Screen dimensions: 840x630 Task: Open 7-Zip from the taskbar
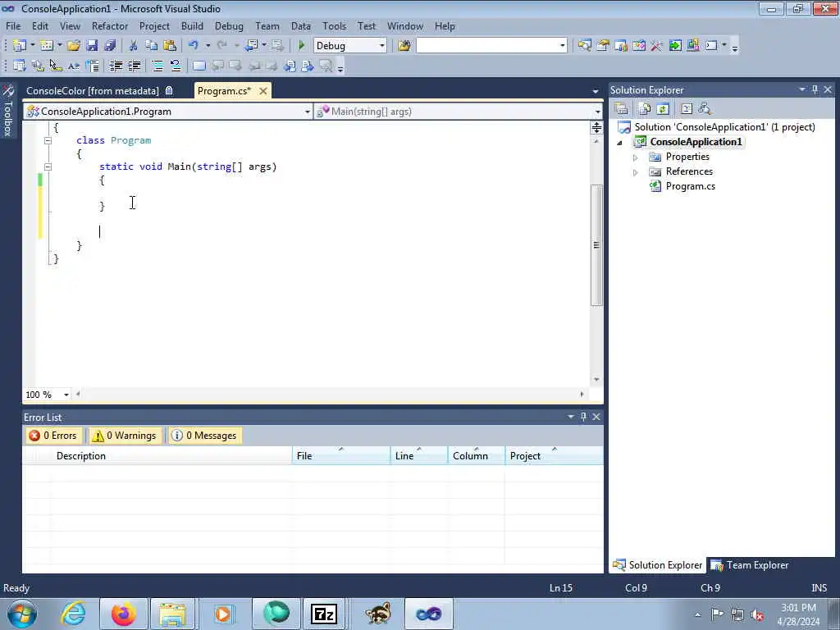tap(323, 614)
